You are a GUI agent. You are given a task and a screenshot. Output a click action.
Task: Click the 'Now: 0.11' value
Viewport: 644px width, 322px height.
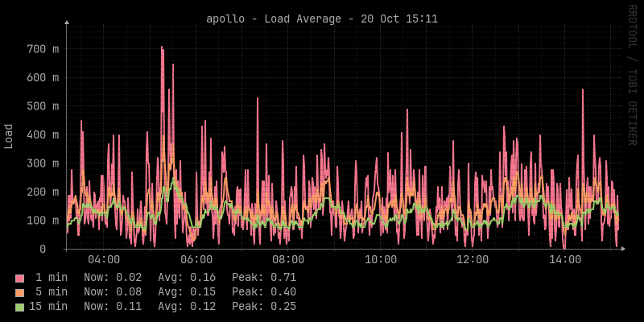click(x=113, y=307)
